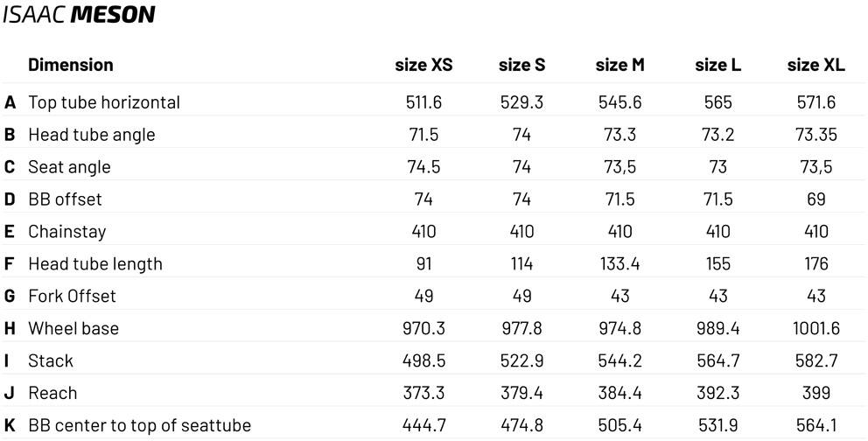Click 'BB center to top of seattube' label

point(139,426)
